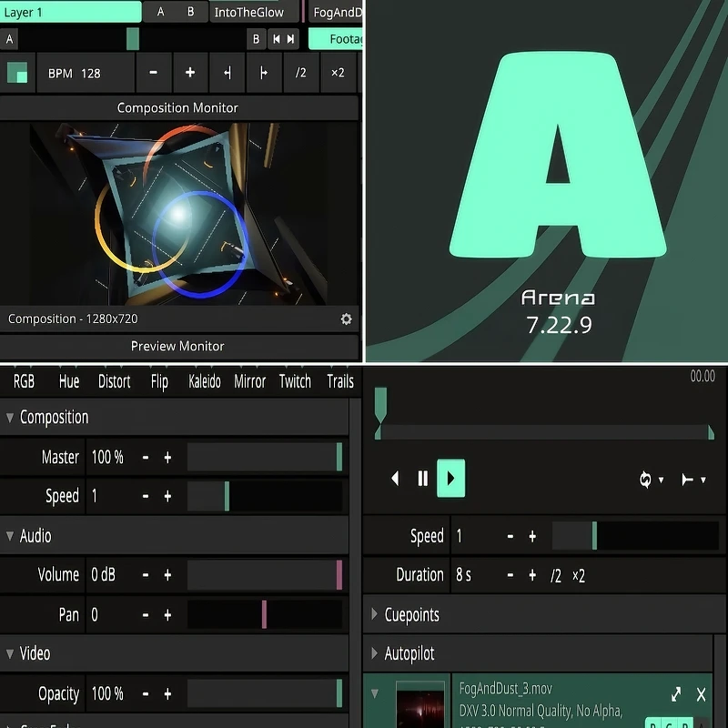This screenshot has height=728, width=728.
Task: Collapse the FogAndDust_3.mov source section
Action: click(x=375, y=693)
